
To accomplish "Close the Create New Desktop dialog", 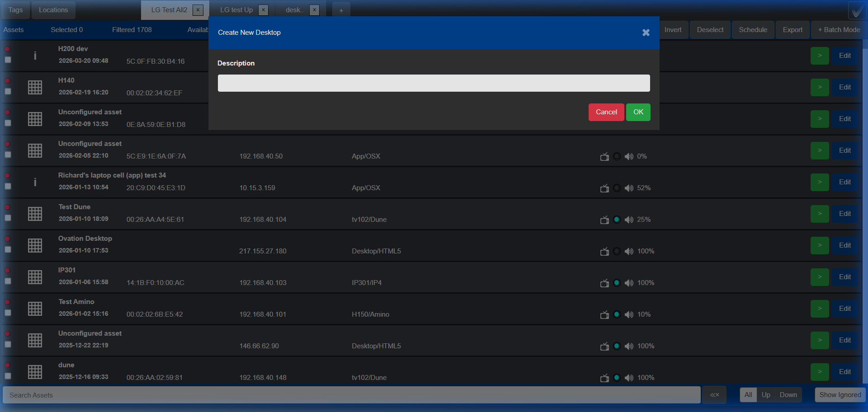I will (646, 33).
